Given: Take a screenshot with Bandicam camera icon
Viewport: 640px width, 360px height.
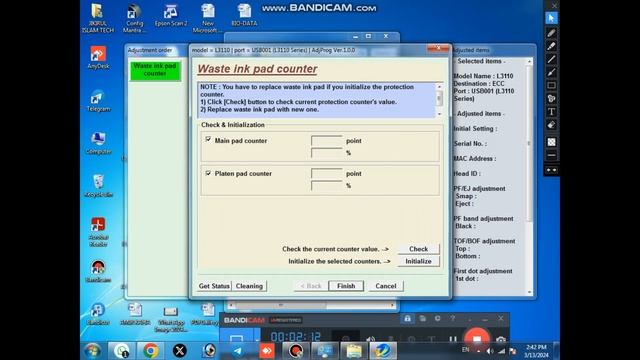Looking at the screenshot, I should 500,340.
